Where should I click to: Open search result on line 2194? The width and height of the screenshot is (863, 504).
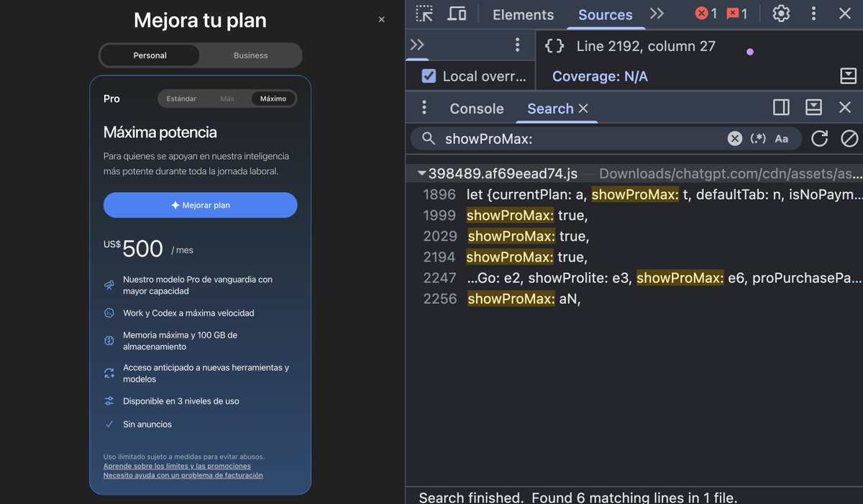[x=634, y=257]
